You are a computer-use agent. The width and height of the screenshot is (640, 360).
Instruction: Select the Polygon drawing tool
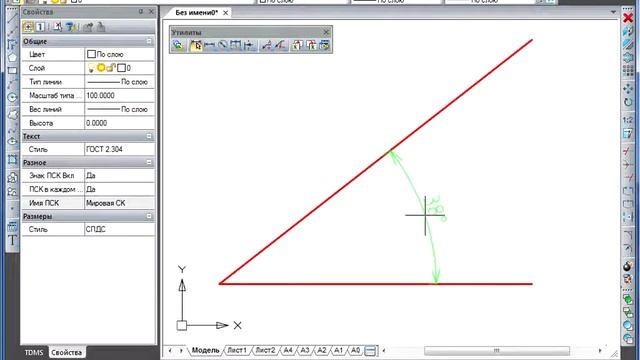click(x=12, y=58)
